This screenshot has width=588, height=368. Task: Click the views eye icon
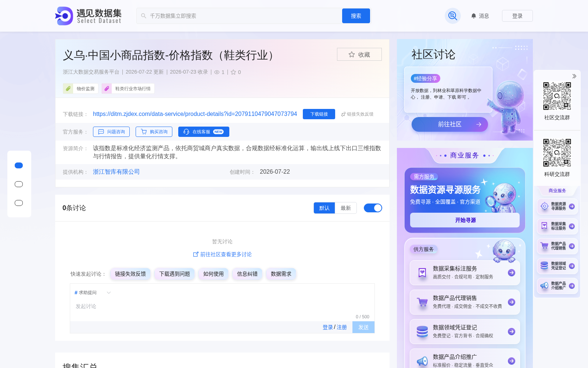(217, 72)
